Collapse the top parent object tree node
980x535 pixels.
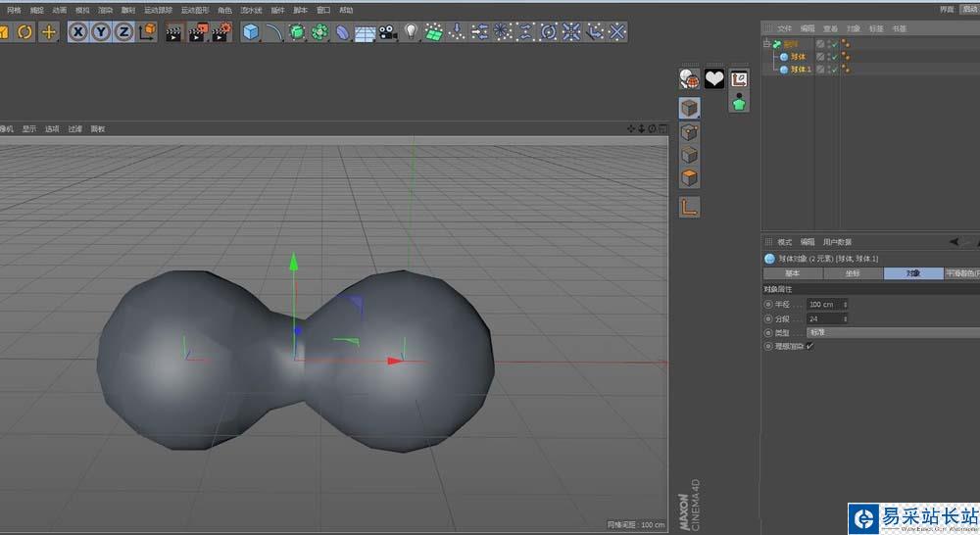tap(766, 44)
